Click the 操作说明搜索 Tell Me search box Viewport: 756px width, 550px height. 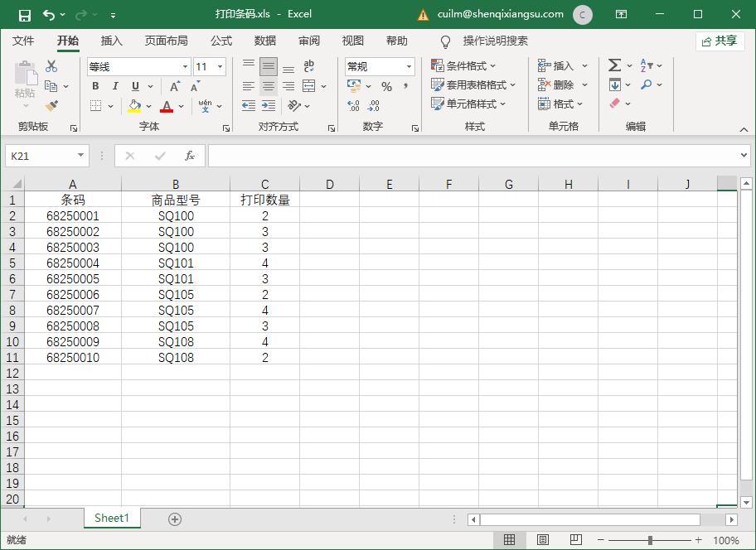coord(495,41)
